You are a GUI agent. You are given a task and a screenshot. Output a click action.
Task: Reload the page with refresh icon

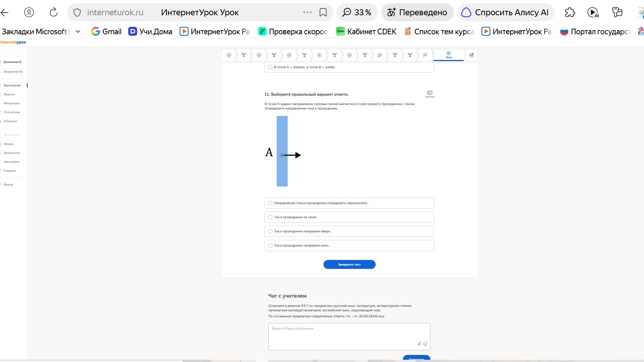coord(54,12)
